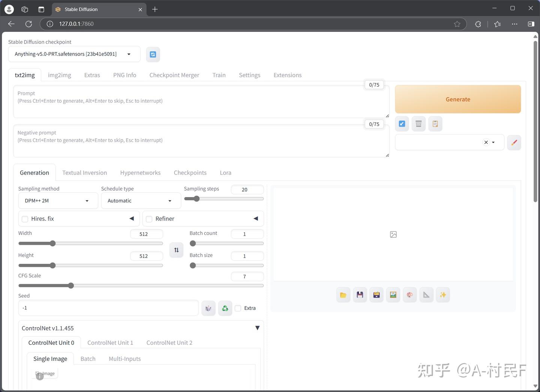Screen dimensions: 540x392
Task: Open the ControlNet Unit 1 tab
Action: (110, 343)
